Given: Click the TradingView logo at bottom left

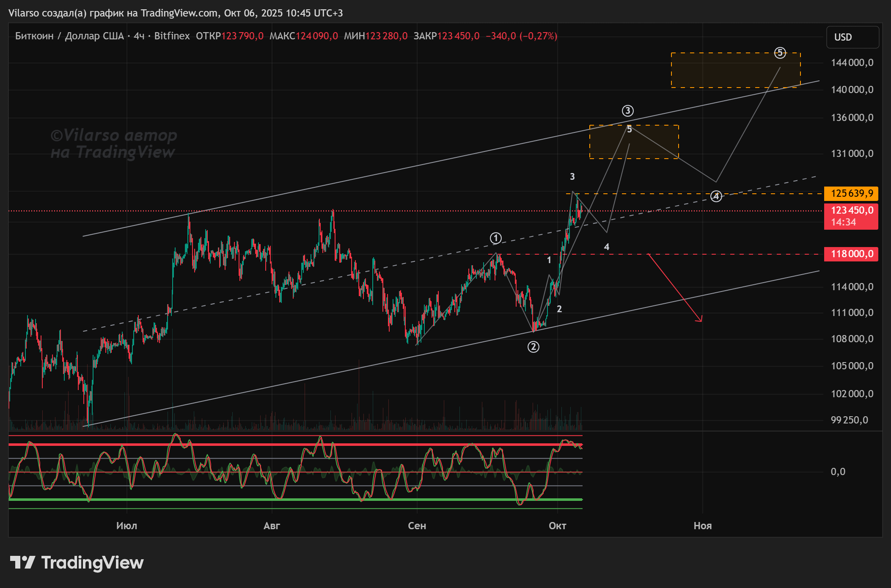Looking at the screenshot, I should (x=77, y=563).
